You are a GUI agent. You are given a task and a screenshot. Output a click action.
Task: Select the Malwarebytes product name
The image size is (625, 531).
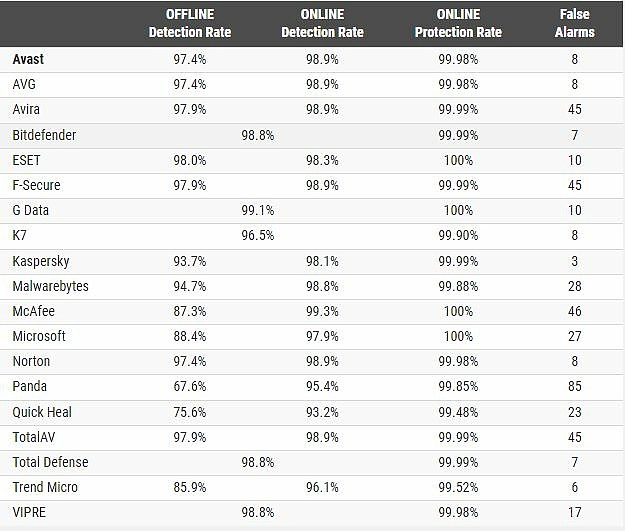tap(50, 286)
